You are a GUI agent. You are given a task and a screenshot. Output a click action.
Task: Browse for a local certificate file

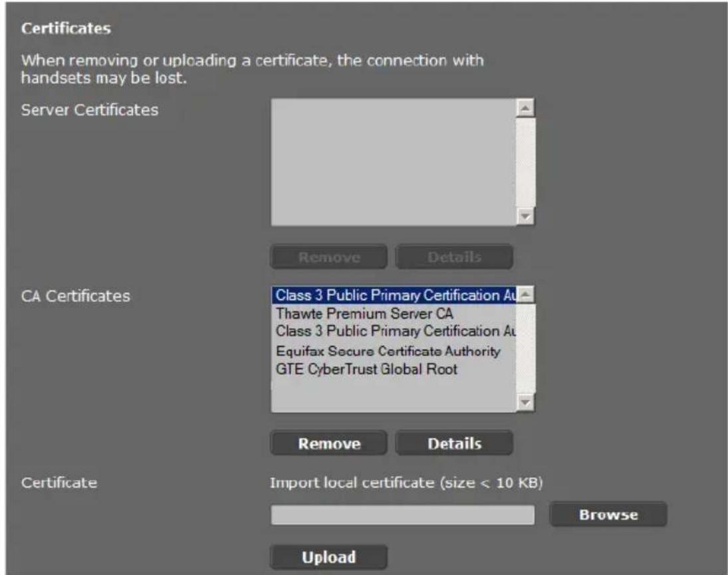[x=608, y=515]
